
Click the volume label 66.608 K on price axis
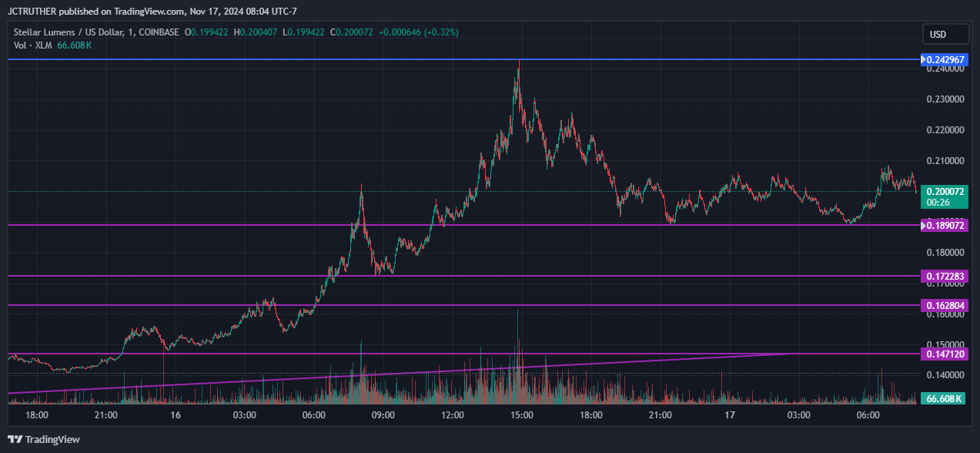942,398
